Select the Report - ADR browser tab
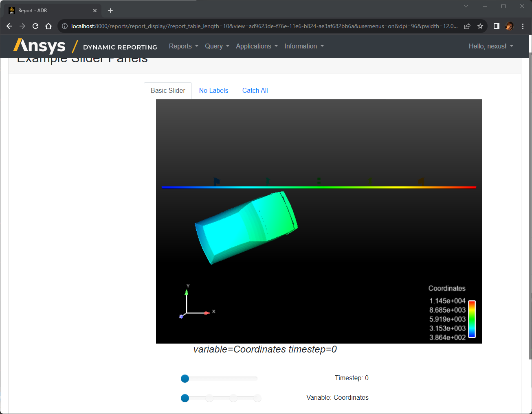The width and height of the screenshot is (532, 414). pos(53,11)
